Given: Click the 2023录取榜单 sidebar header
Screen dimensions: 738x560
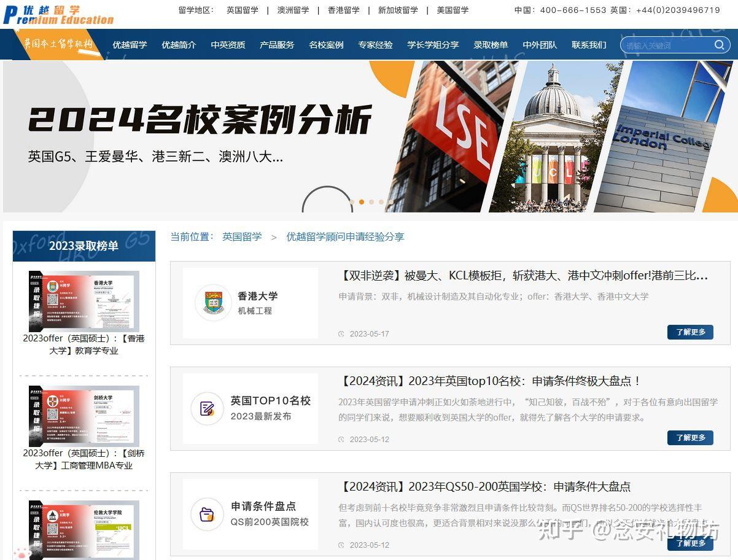Looking at the screenshot, I should pyautogui.click(x=84, y=246).
